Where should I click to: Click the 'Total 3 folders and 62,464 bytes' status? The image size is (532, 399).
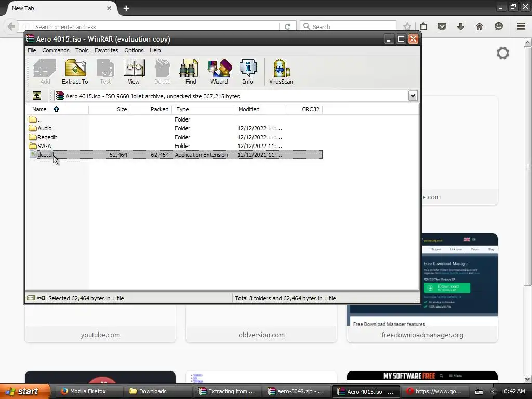pos(285,298)
